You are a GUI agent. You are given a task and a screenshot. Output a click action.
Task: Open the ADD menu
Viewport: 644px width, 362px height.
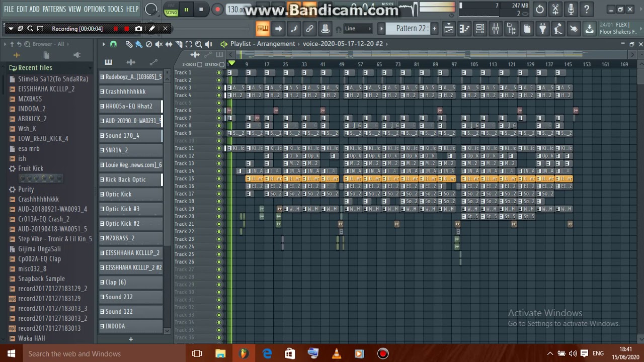click(x=34, y=9)
